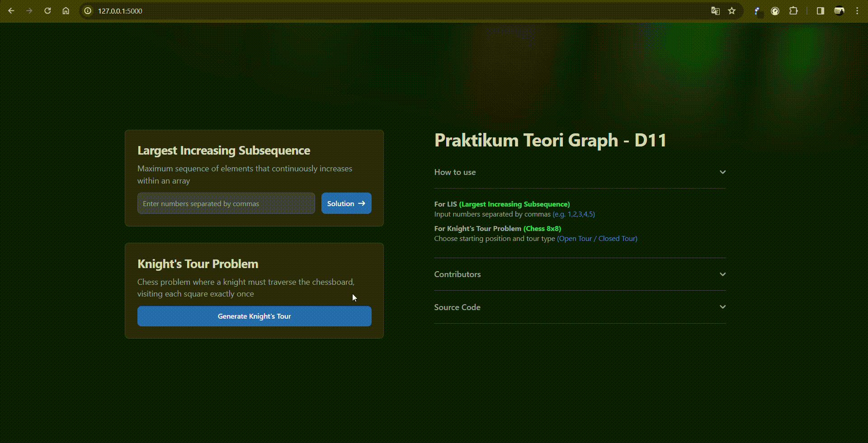The height and width of the screenshot is (443, 868).
Task: Open the speedometer extension icon
Action: pyautogui.click(x=775, y=11)
